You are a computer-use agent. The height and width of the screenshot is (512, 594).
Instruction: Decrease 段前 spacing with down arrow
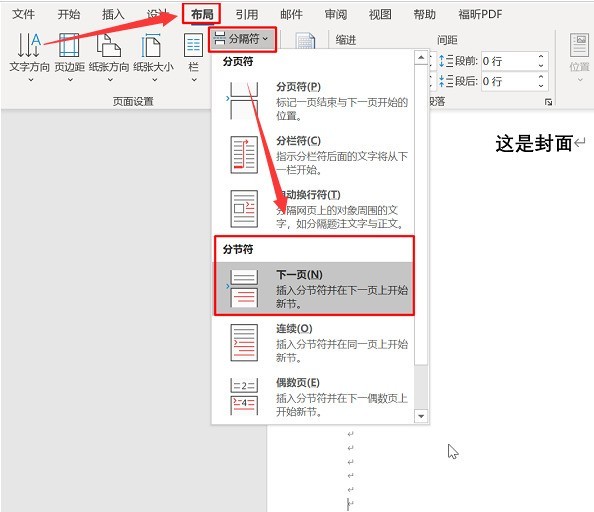541,66
